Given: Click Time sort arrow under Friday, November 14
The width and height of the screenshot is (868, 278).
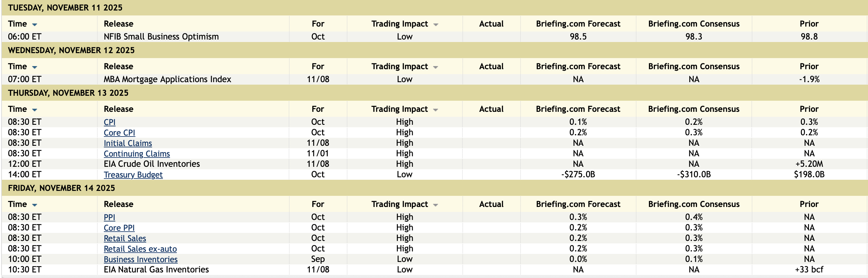Looking at the screenshot, I should click(34, 205).
